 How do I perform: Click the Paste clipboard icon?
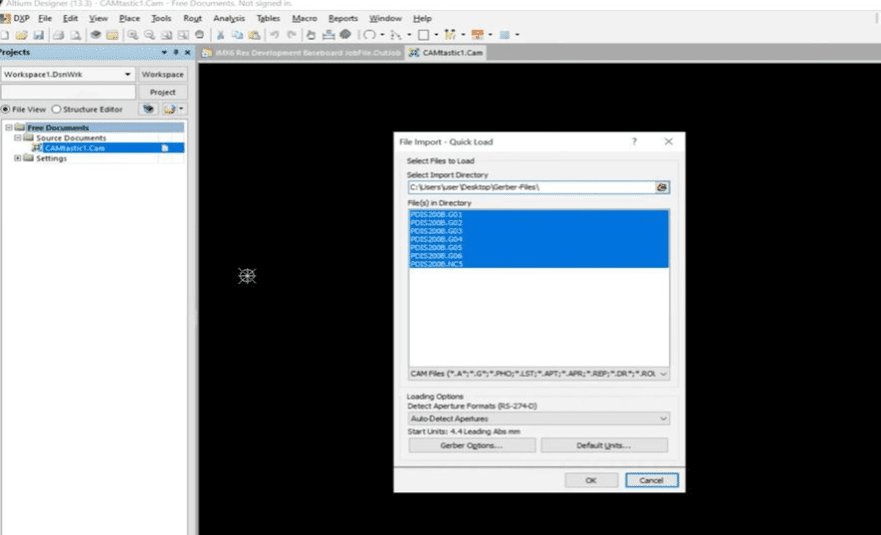(x=254, y=35)
